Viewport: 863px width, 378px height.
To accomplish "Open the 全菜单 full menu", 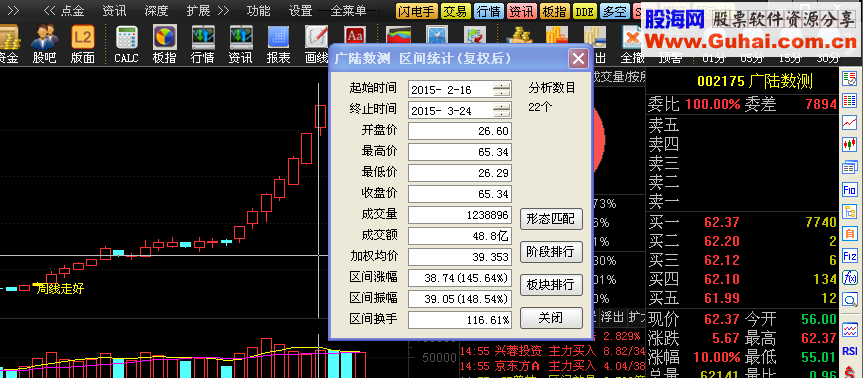I will (x=348, y=10).
